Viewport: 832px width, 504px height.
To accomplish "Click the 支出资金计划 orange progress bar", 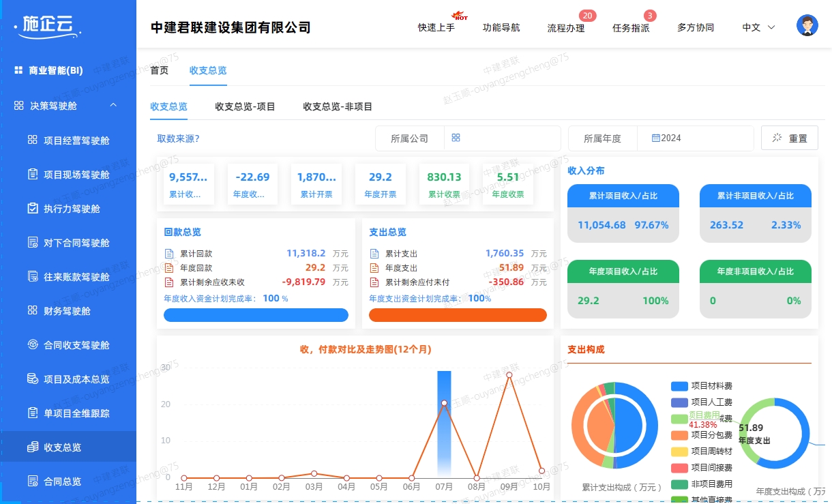I will pyautogui.click(x=458, y=314).
